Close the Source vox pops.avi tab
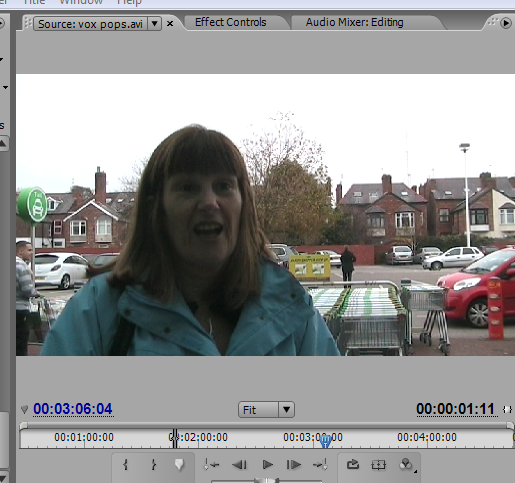 pyautogui.click(x=170, y=24)
